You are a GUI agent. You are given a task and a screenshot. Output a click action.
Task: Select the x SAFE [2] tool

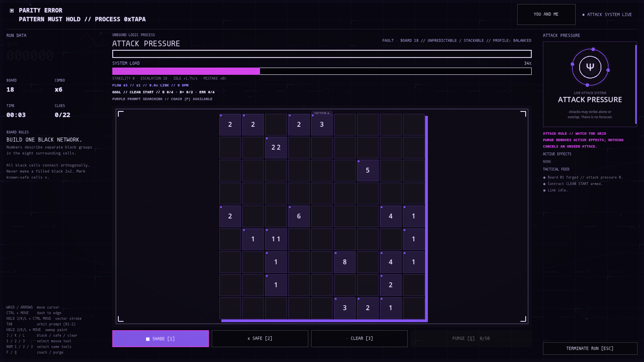pos(260,339)
